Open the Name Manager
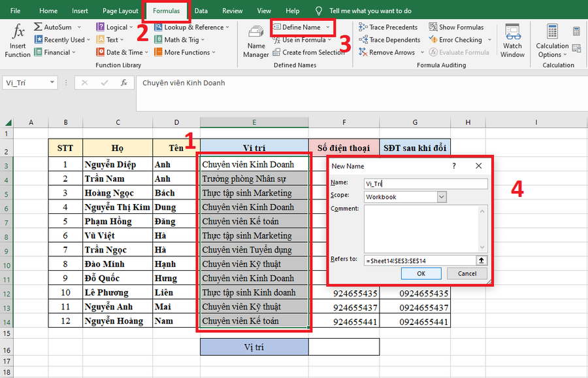Image resolution: width=588 pixels, height=378 pixels. (255, 41)
